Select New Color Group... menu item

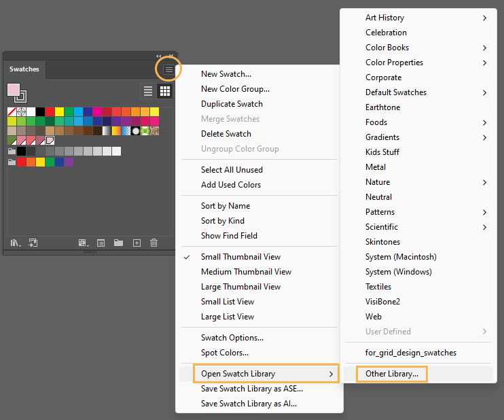235,89
